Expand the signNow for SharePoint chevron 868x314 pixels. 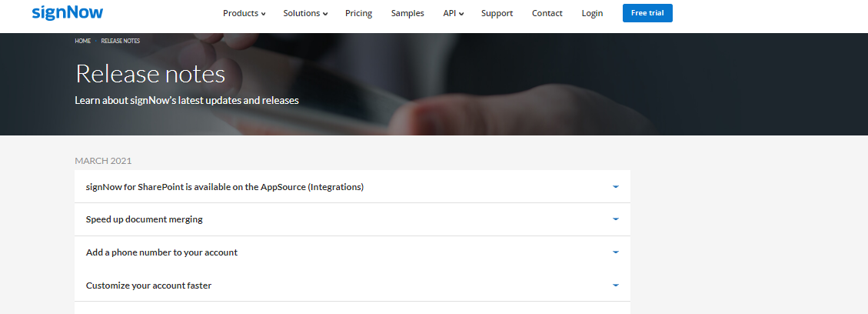616,186
